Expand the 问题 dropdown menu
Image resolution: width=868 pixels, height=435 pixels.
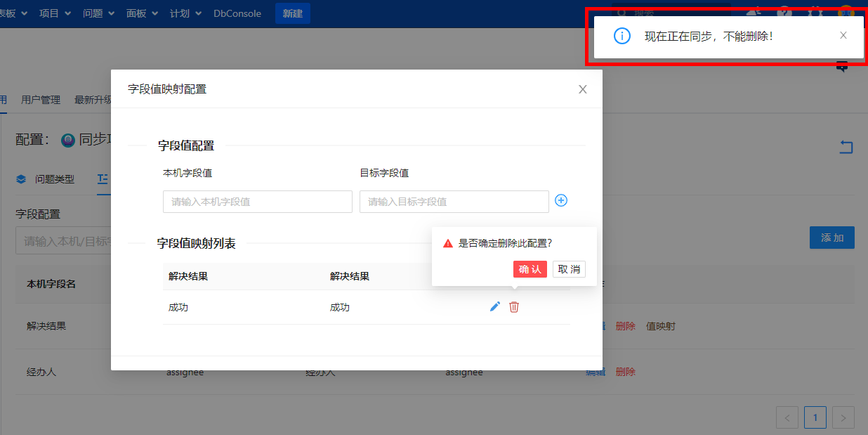(98, 13)
